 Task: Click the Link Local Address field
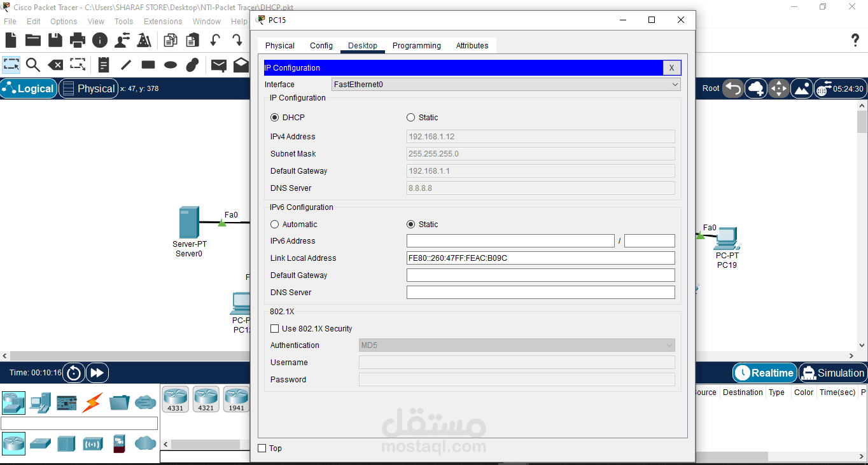pyautogui.click(x=541, y=258)
